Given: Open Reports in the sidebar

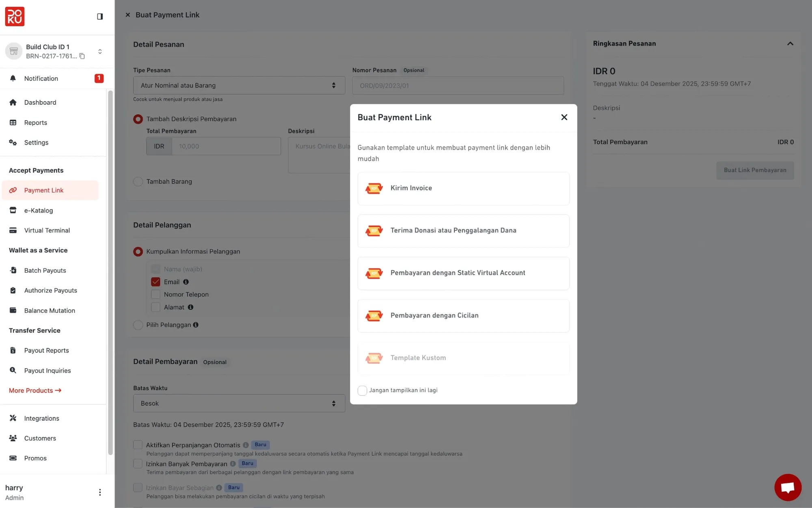Looking at the screenshot, I should click(x=35, y=123).
